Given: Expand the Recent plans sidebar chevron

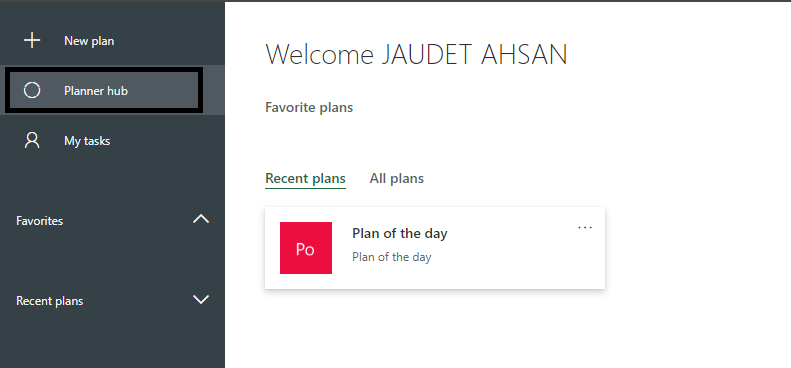Looking at the screenshot, I should tap(201, 300).
